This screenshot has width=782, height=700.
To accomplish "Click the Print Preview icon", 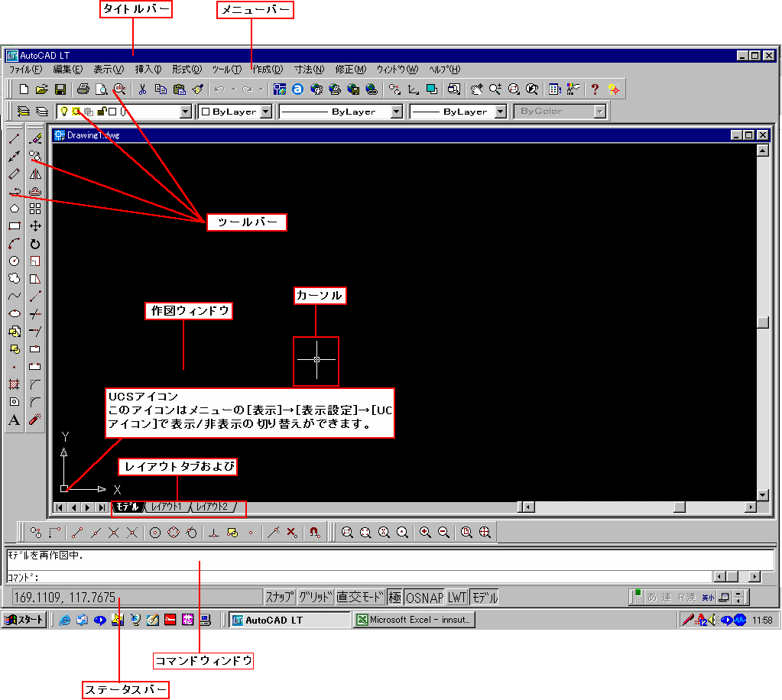I will pyautogui.click(x=101, y=89).
